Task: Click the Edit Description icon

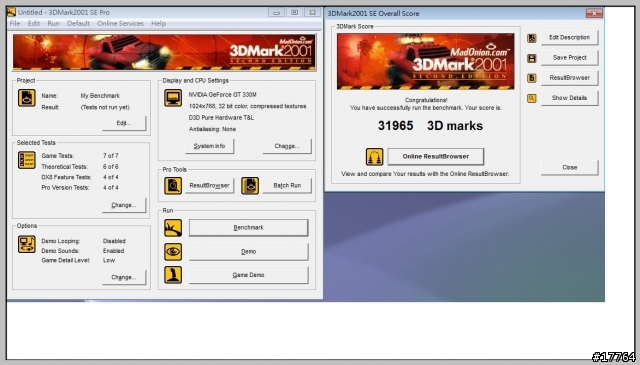Action: click(x=531, y=38)
